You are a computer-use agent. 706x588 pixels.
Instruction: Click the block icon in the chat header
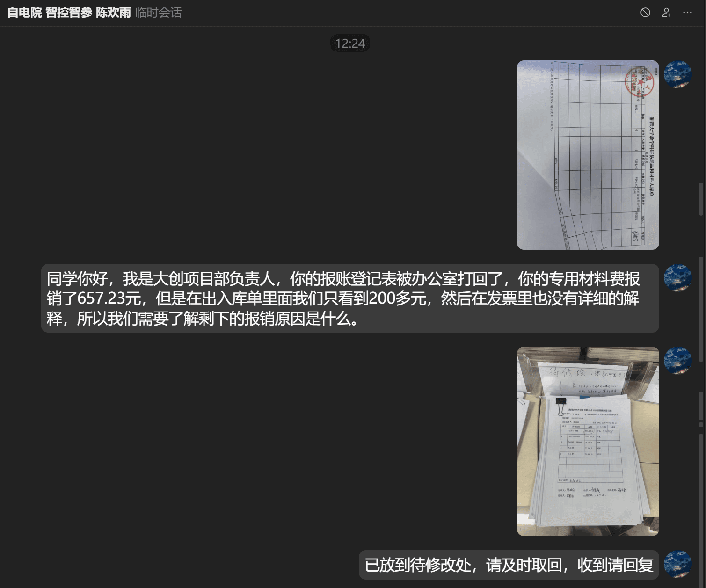(645, 13)
